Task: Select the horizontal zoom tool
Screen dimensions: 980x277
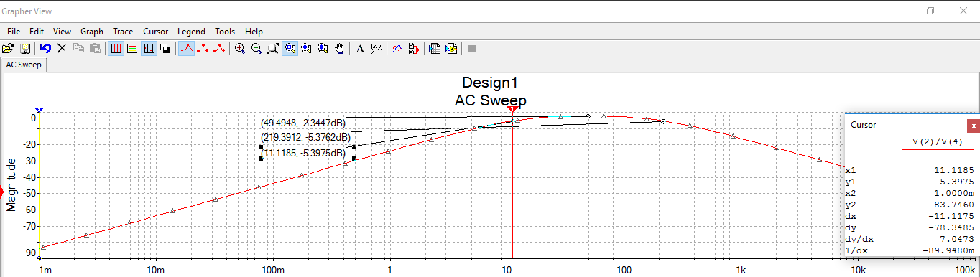Action: pos(307,49)
